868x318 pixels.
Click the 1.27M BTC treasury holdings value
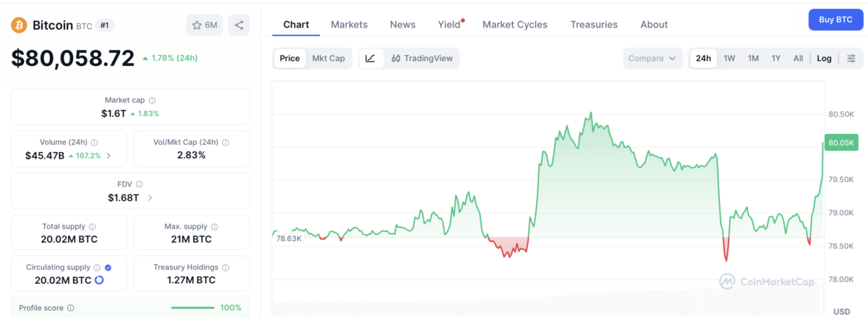pyautogui.click(x=191, y=280)
